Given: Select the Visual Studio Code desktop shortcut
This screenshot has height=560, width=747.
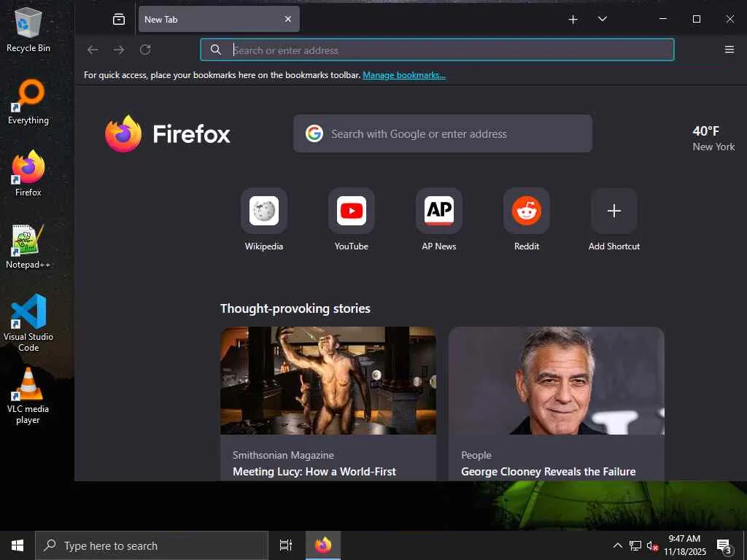Looking at the screenshot, I should (x=28, y=323).
